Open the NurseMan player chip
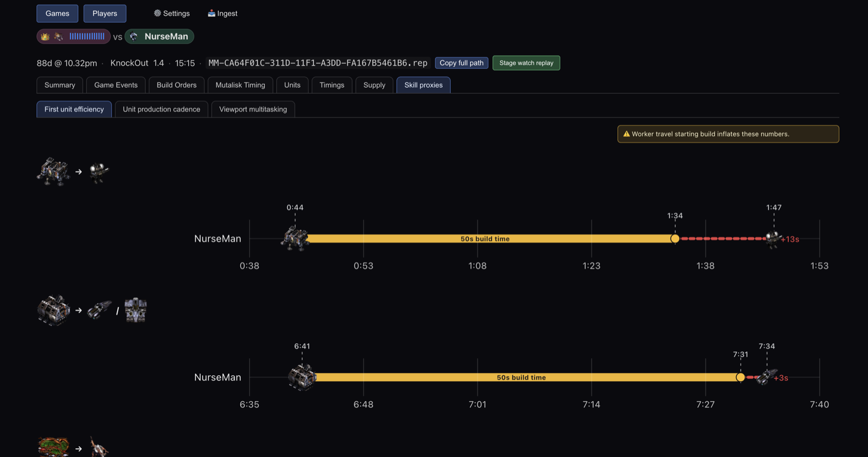 (159, 36)
